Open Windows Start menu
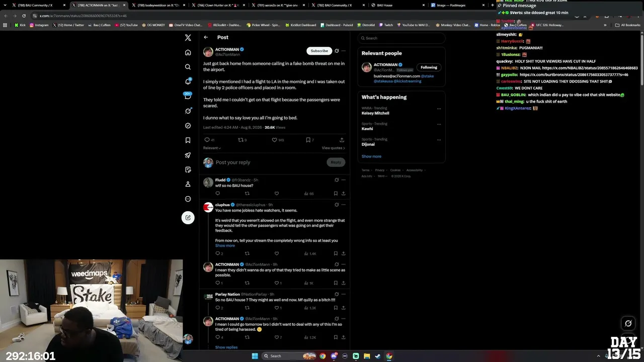This screenshot has height=362, width=644. tap(255, 356)
